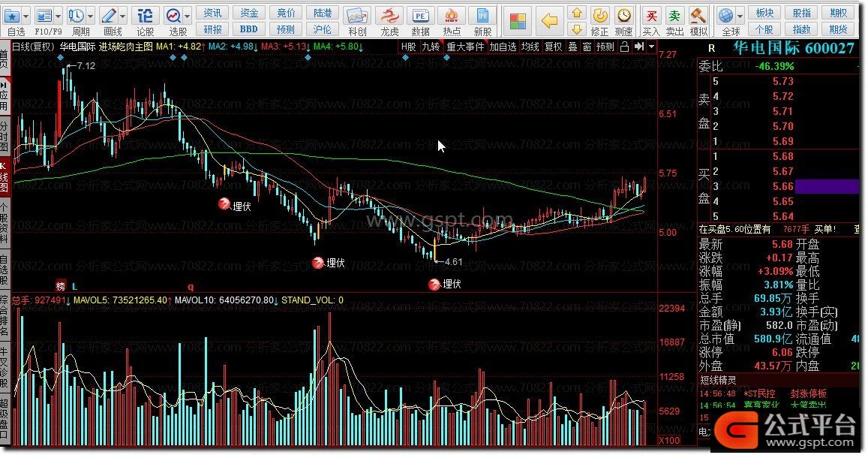Viewport: 868px width, 455px height.
Task: Open the 个股资料 side tab
Action: tap(5, 224)
